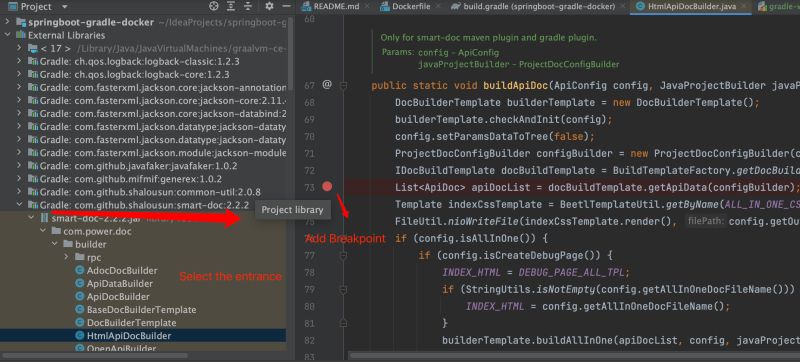Click the filePath: parameter hint

pyautogui.click(x=706, y=221)
